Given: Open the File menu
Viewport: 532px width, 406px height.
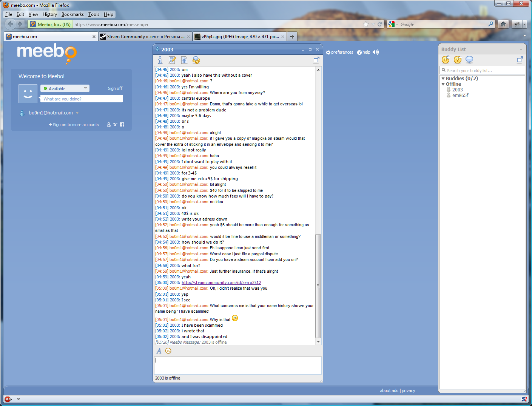Looking at the screenshot, I should (x=9, y=14).
